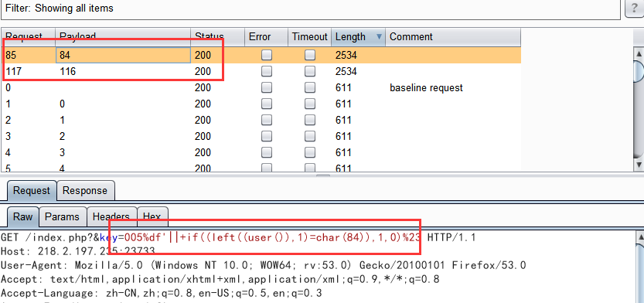Sort by Request column header
Image resolution: width=644 pixels, height=303 pixels.
tap(29, 37)
